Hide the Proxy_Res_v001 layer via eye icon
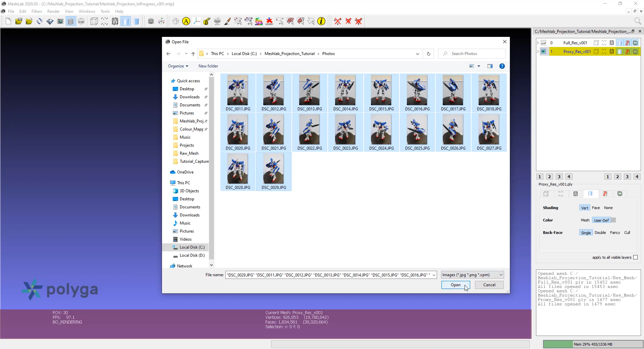This screenshot has width=644, height=349. click(x=543, y=51)
